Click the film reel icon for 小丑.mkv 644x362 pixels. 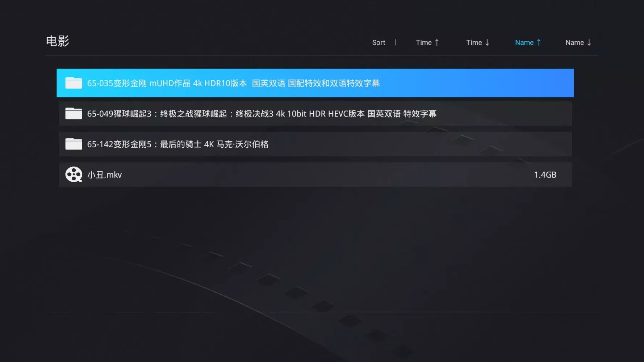74,174
